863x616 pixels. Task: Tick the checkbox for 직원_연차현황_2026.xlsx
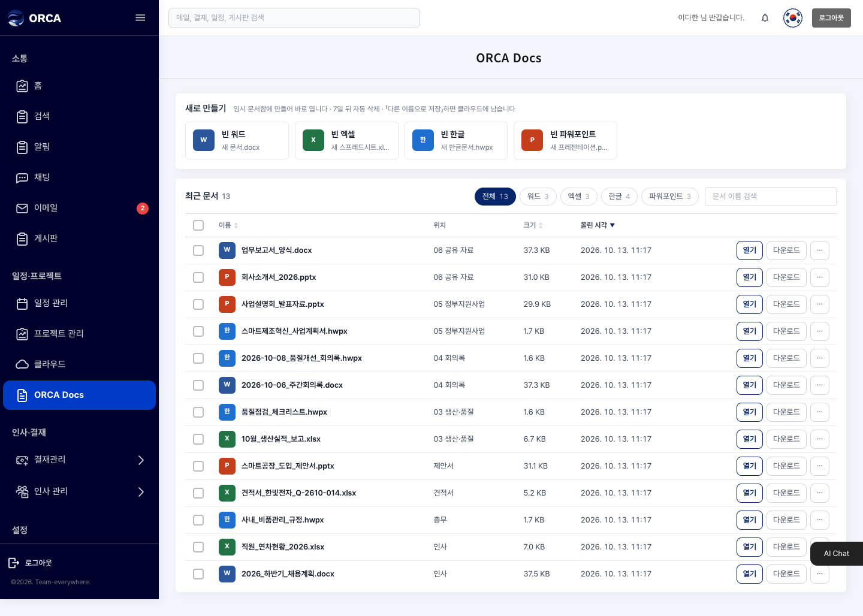click(x=198, y=547)
